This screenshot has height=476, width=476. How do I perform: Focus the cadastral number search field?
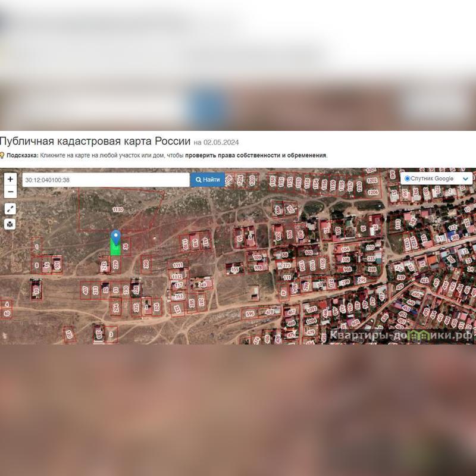pos(106,180)
